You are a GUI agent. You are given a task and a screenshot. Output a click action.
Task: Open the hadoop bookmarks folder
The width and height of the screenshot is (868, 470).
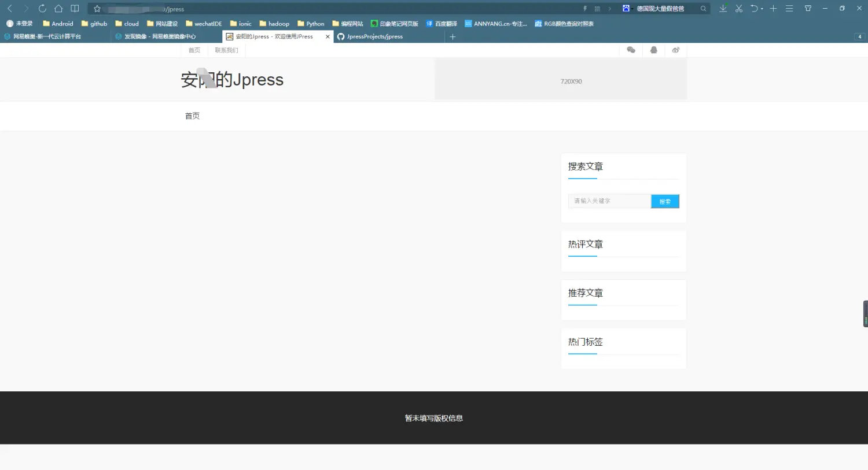274,24
